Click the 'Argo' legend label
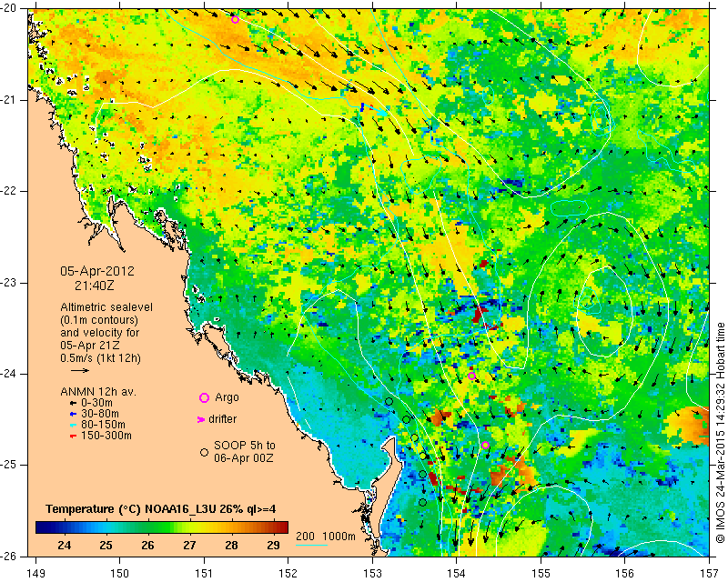Viewport: 728px width, 582px height. [227, 397]
